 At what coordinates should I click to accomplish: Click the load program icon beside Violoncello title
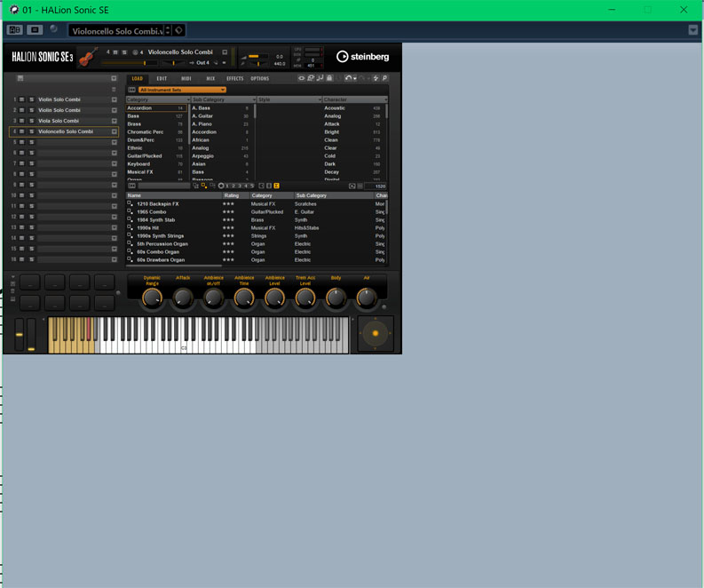[225, 52]
